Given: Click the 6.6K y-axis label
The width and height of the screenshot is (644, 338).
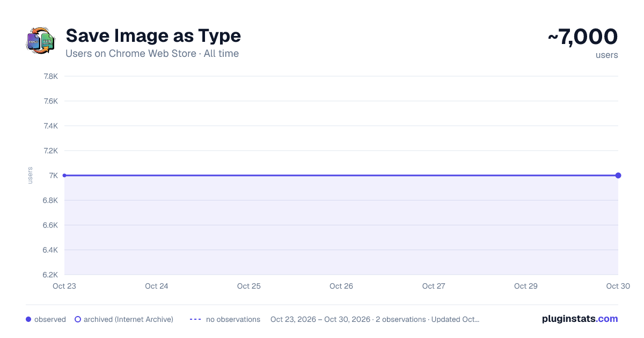Looking at the screenshot, I should (50, 225).
